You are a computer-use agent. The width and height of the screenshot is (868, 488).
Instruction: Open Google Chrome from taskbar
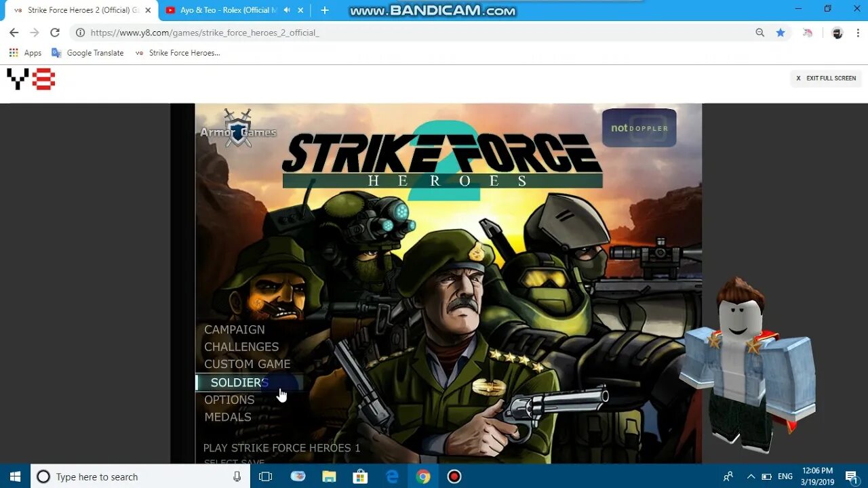click(x=423, y=476)
